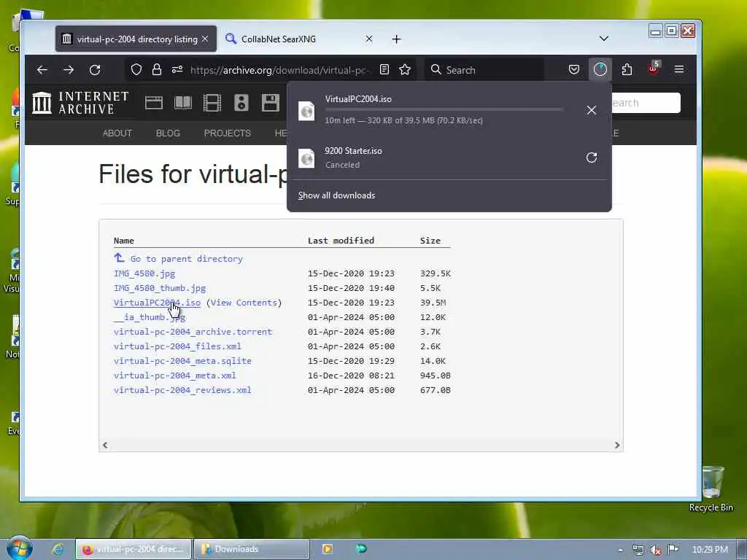Close the CollabNet SearXNG tab
The image size is (747, 560).
coord(368,39)
